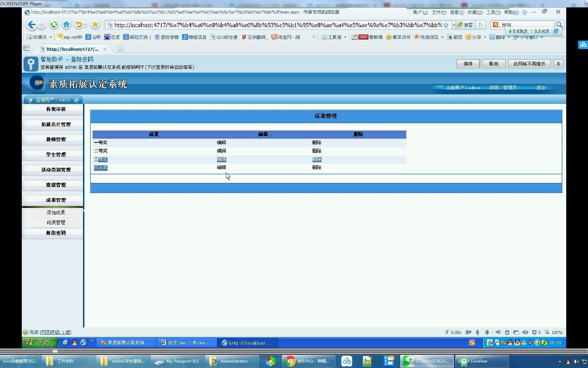Open the 查看(V) menu

[457, 12]
